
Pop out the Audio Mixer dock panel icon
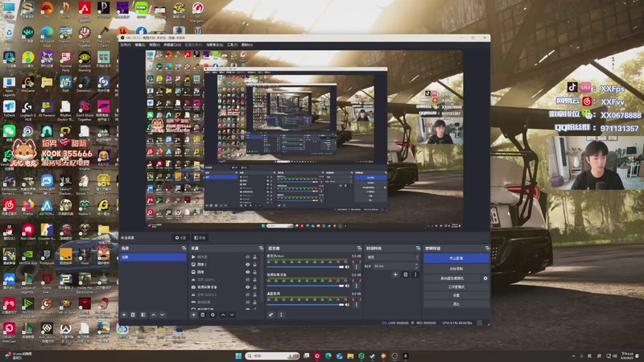pos(359,249)
